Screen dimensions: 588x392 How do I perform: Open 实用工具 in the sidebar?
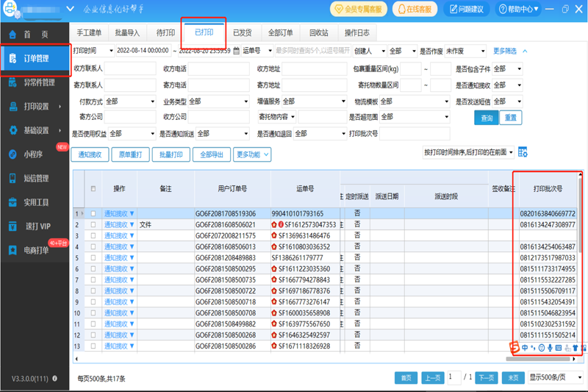34,202
